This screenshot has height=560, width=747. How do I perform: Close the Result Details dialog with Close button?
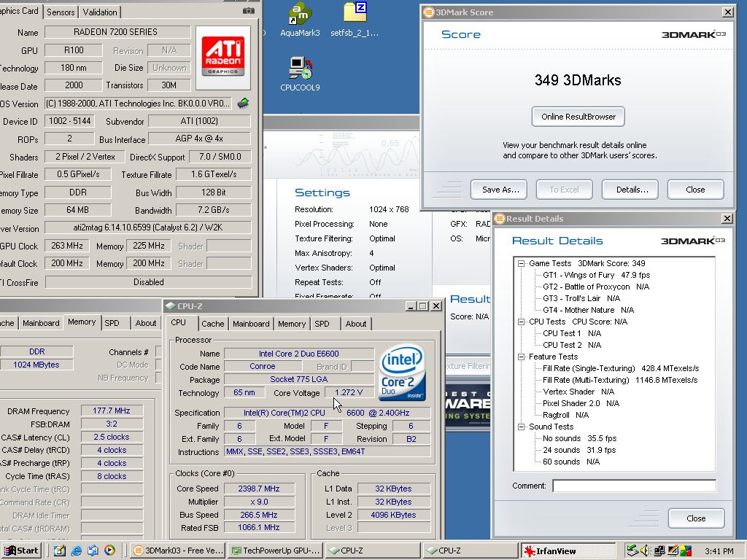click(696, 518)
